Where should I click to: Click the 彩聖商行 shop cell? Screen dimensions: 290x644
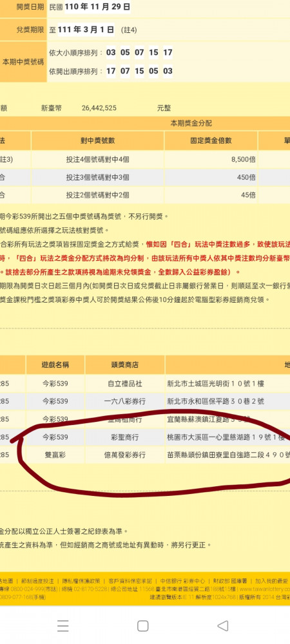[x=125, y=437]
